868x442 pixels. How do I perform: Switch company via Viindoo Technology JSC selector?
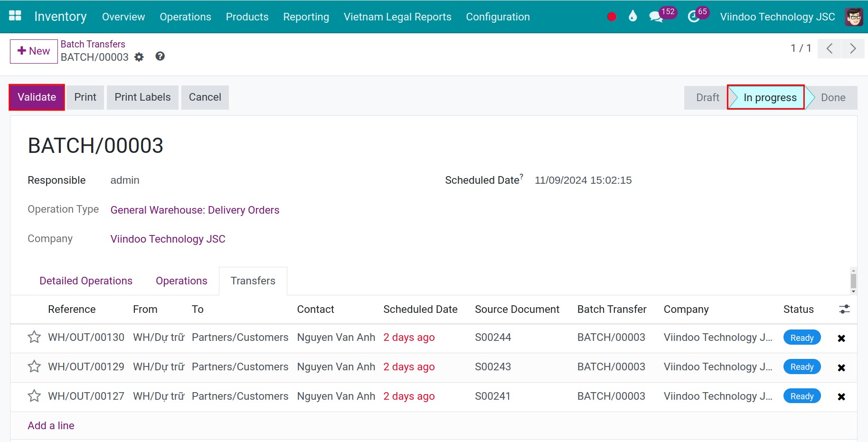click(777, 17)
